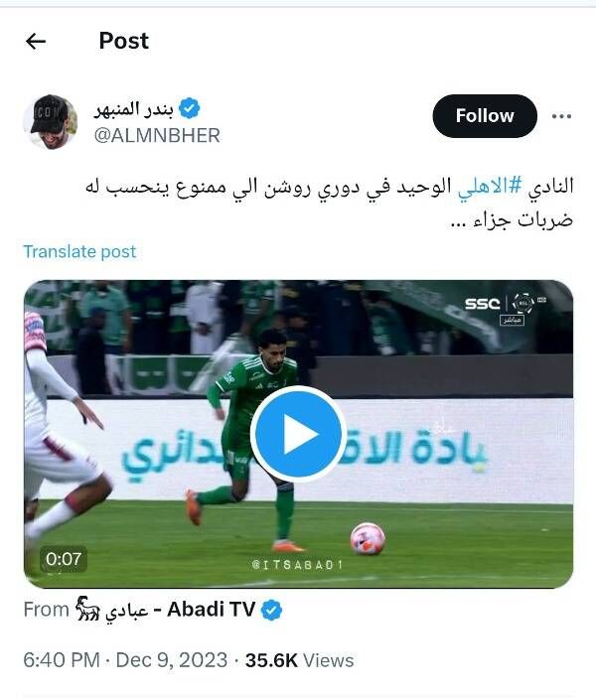Screen dimensions: 596x700
Task: Click the 0:07 video duration badge
Action: coord(64,559)
